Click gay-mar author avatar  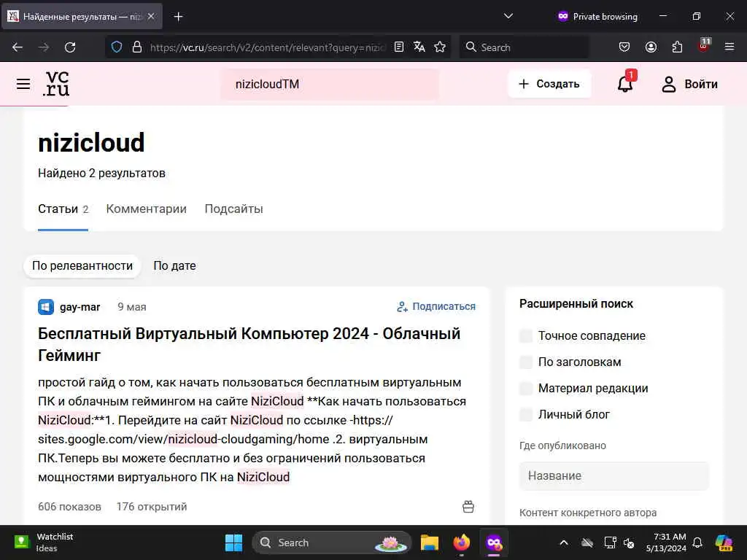point(46,307)
